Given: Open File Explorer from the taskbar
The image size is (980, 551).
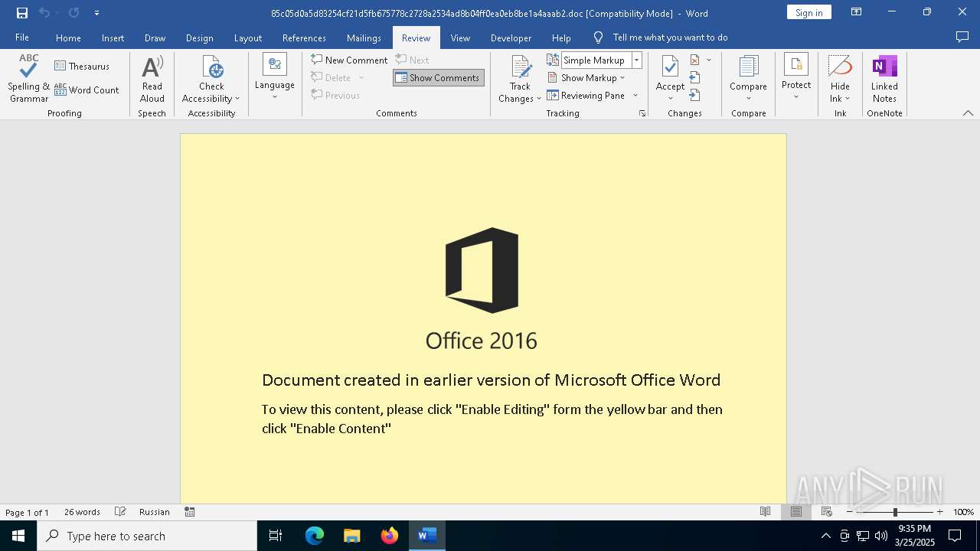Looking at the screenshot, I should [x=352, y=536].
